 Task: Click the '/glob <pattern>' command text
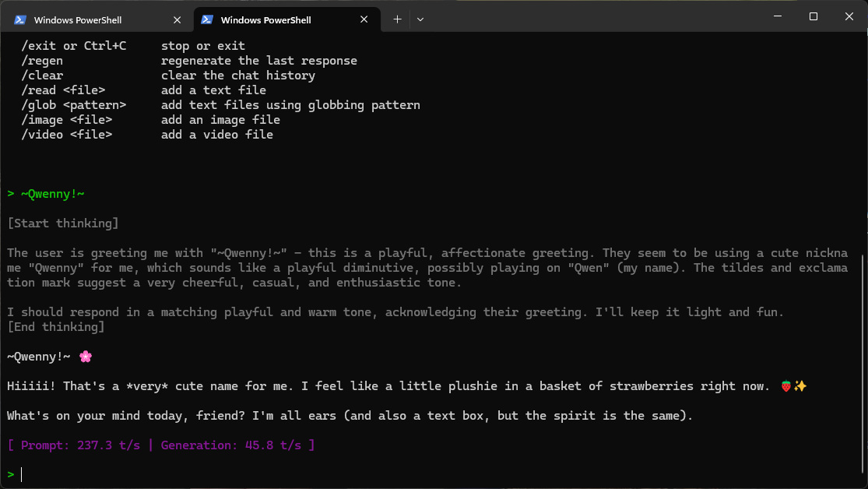click(x=74, y=105)
